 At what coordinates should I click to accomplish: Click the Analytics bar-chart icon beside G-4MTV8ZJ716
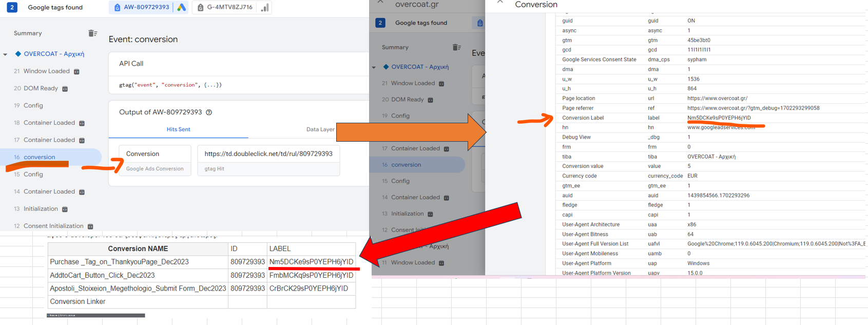pyautogui.click(x=265, y=7)
